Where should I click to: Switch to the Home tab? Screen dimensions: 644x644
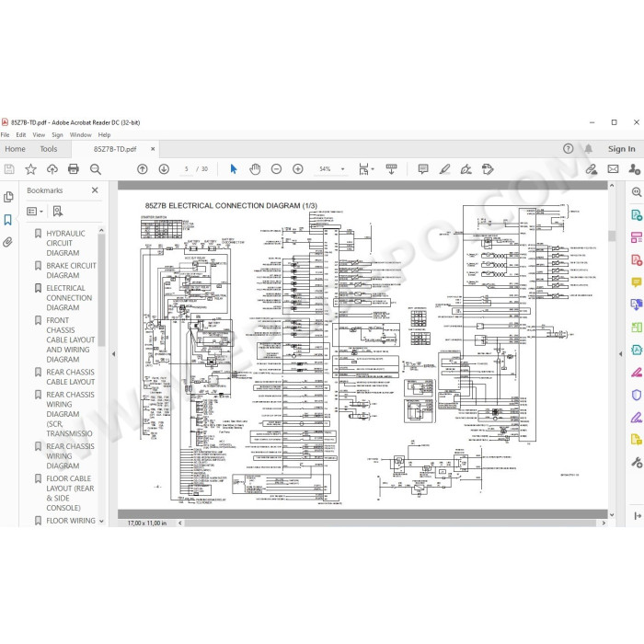(x=16, y=149)
